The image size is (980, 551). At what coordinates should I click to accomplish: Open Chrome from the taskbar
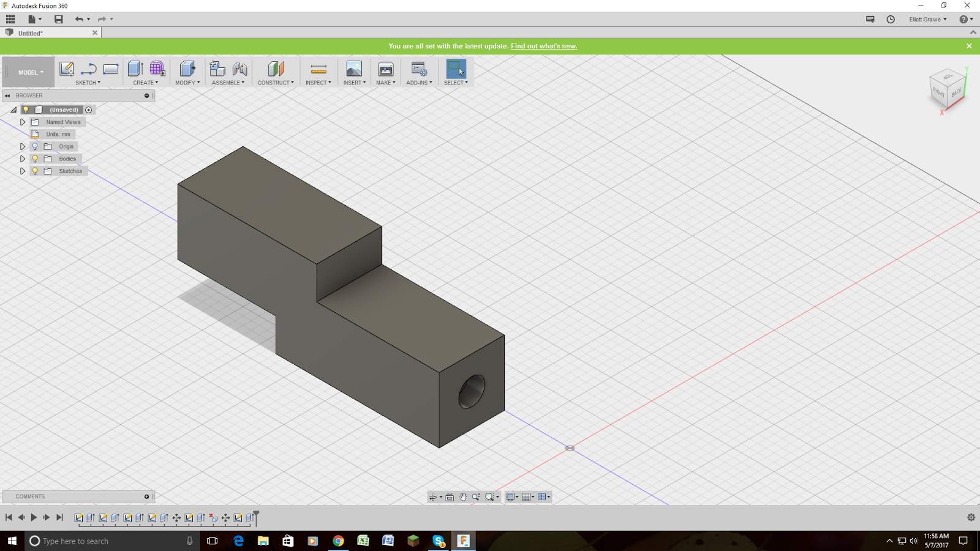point(338,541)
